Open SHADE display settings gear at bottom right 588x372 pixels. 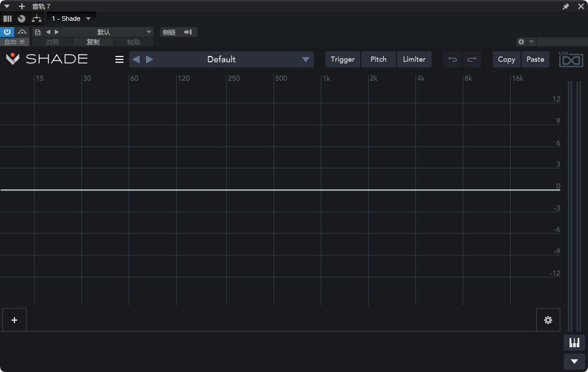(x=548, y=320)
